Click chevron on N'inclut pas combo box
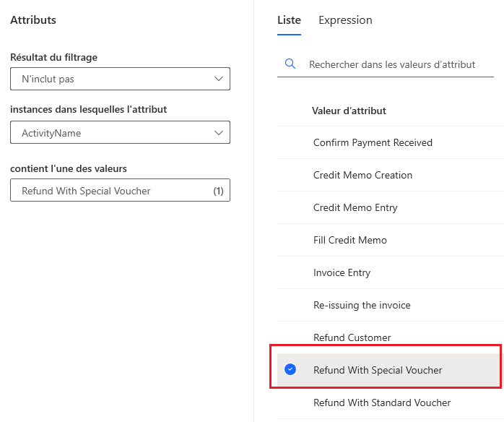The image size is (504, 422). [219, 79]
